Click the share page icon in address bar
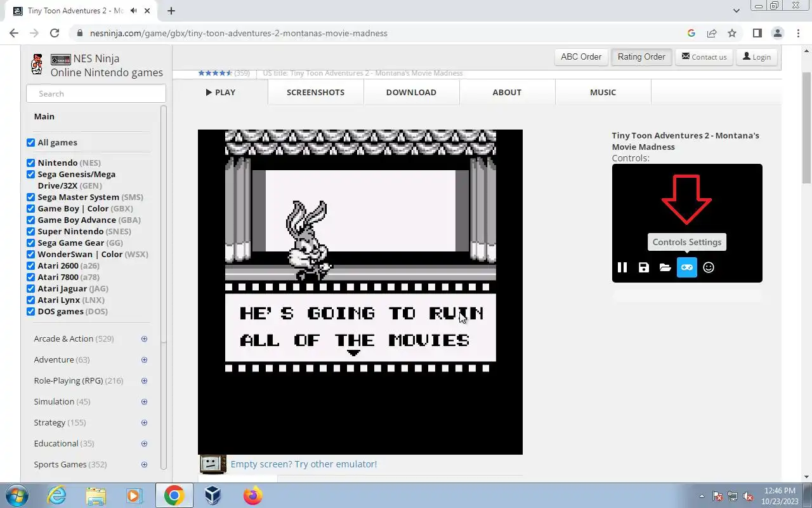This screenshot has width=812, height=508. click(x=712, y=33)
